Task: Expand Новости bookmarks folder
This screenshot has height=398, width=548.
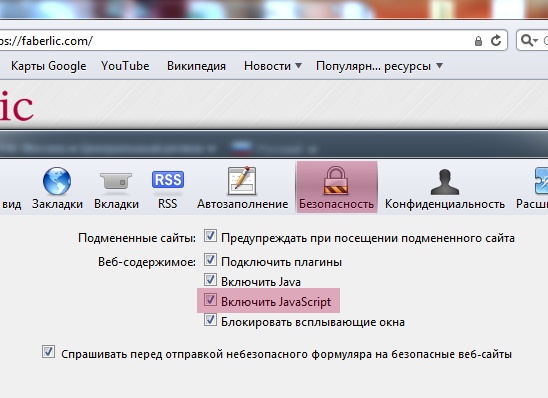Action: tap(273, 66)
